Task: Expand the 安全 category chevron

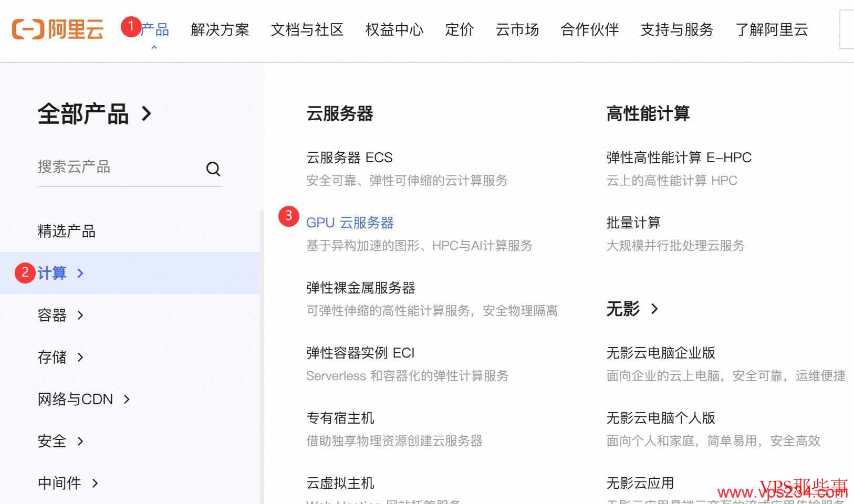Action: coord(80,441)
